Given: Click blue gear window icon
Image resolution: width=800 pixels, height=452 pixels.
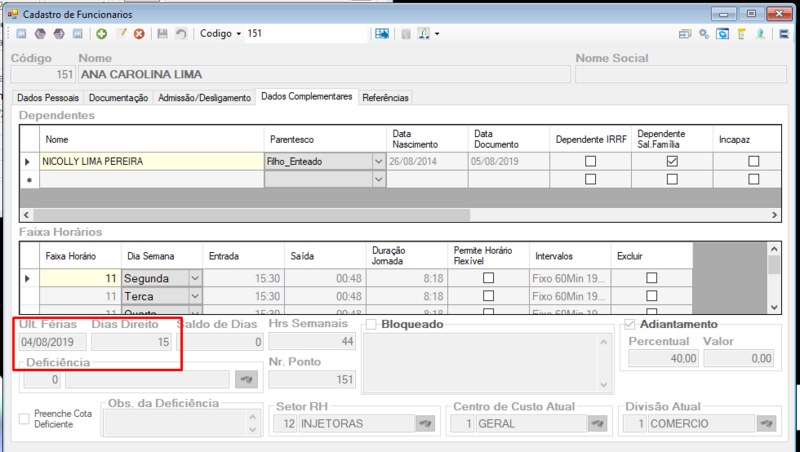Looking at the screenshot, I should coord(722,34).
